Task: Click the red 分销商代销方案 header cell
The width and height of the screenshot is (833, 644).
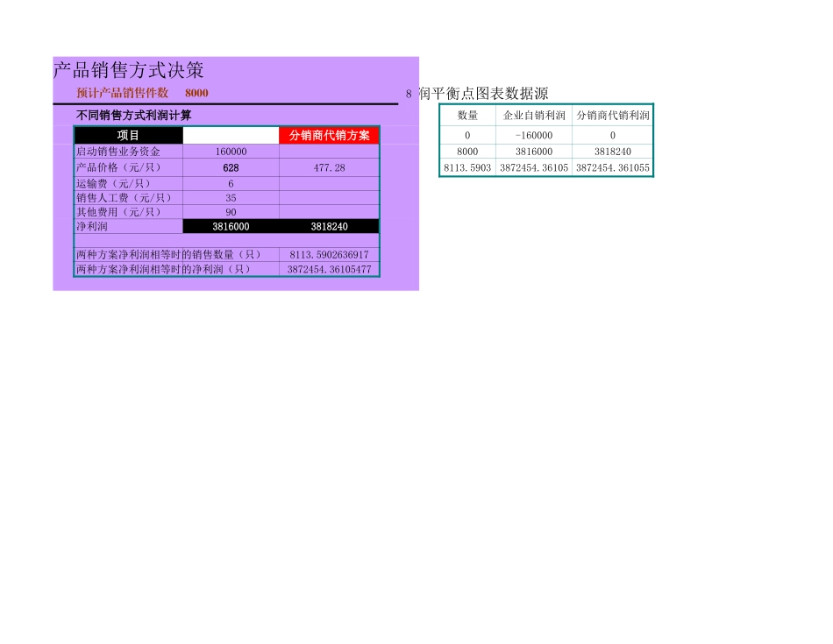Action: point(328,135)
